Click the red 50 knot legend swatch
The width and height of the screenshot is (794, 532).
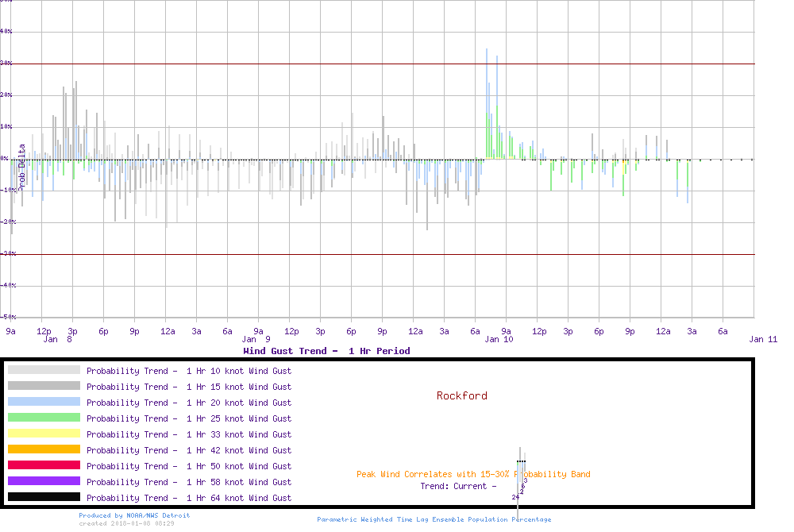(x=44, y=465)
